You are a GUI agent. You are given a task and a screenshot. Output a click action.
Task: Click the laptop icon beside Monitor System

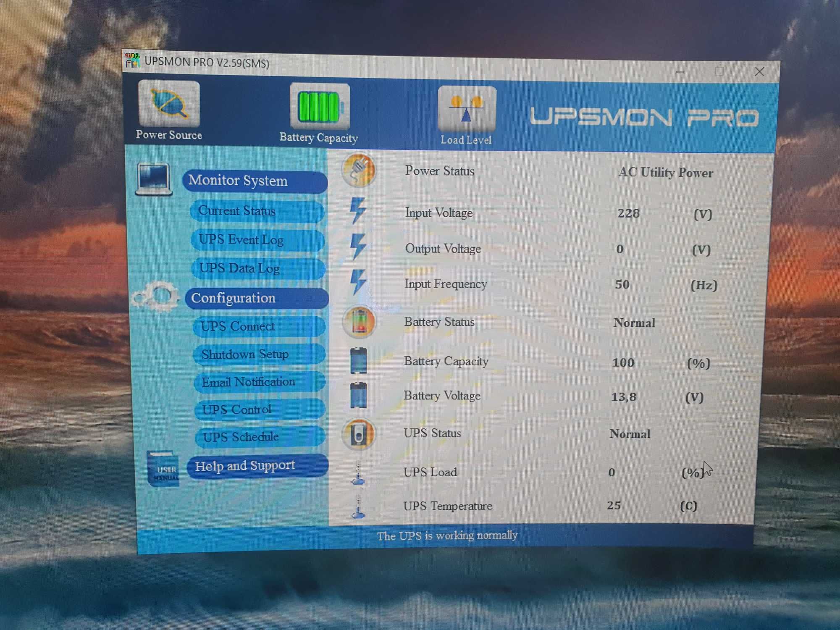point(154,179)
